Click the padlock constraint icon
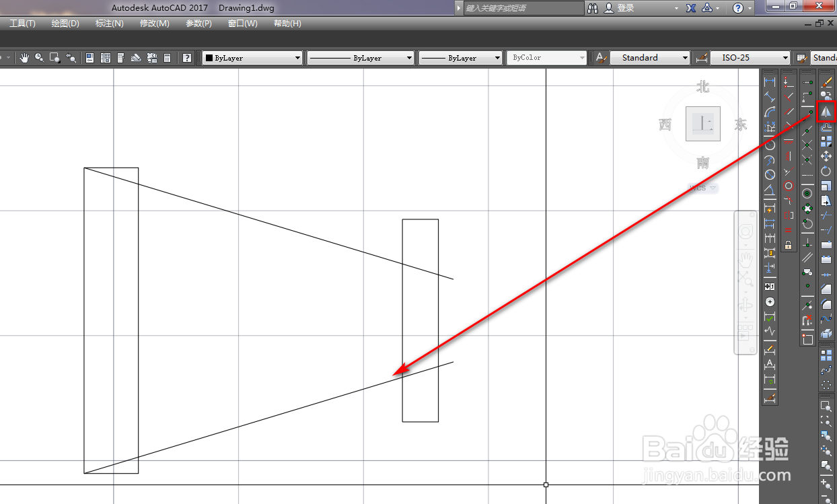This screenshot has height=504, width=837. [x=789, y=245]
